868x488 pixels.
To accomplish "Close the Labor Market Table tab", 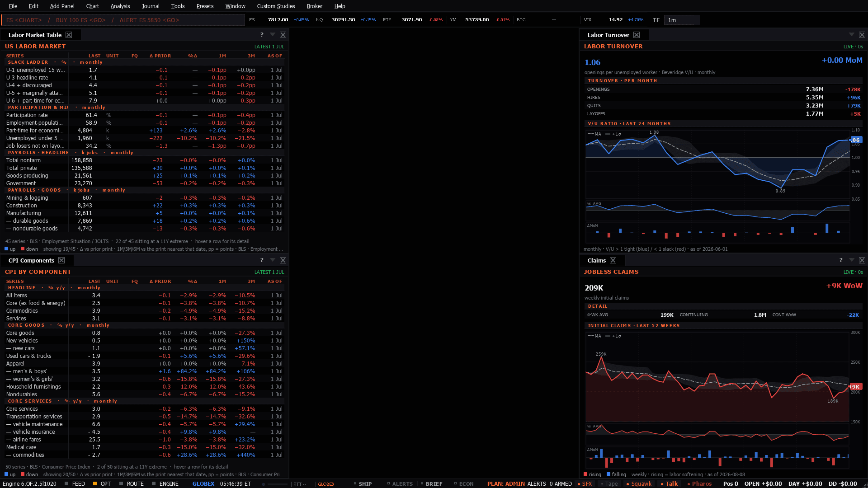I will [x=69, y=35].
